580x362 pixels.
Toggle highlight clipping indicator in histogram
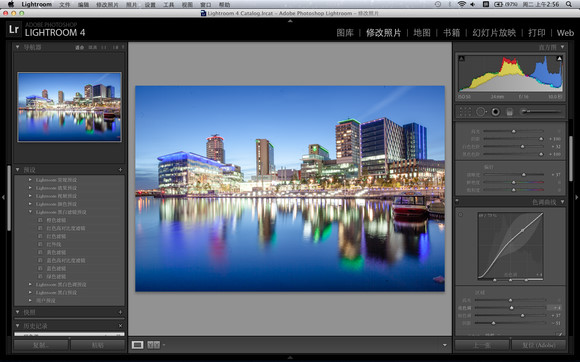[559, 58]
